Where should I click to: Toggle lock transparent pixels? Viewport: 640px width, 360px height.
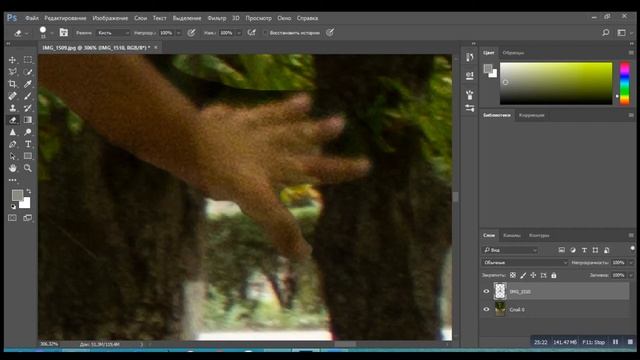pyautogui.click(x=513, y=276)
